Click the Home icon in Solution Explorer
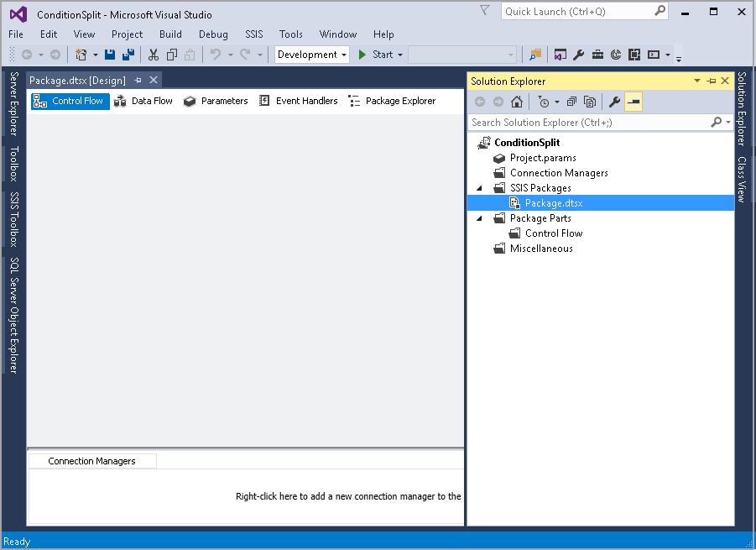The image size is (756, 550). pyautogui.click(x=517, y=102)
